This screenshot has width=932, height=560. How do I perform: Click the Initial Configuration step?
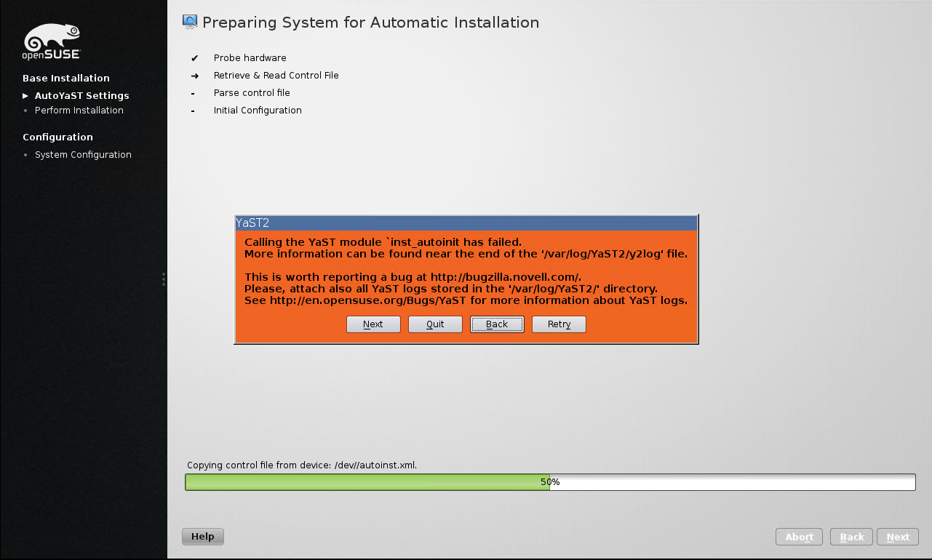point(258,111)
